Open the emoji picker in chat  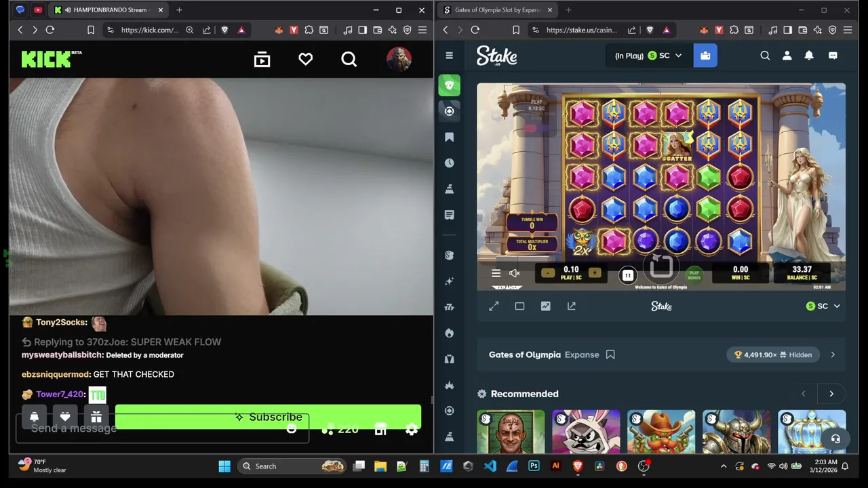tap(292, 428)
